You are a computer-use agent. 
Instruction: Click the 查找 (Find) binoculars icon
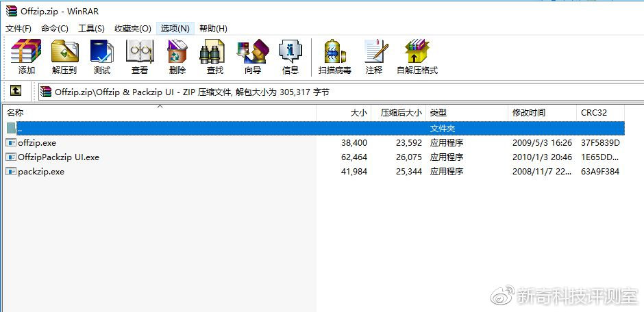(x=212, y=51)
